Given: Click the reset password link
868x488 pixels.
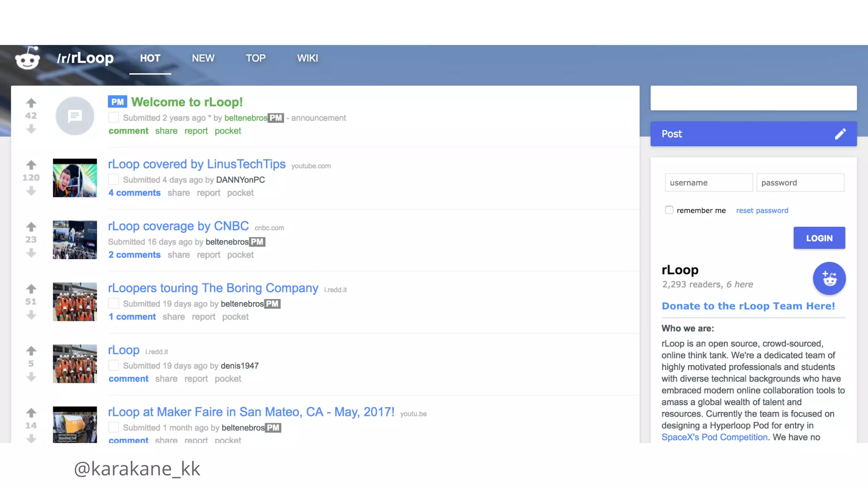Looking at the screenshot, I should [762, 211].
